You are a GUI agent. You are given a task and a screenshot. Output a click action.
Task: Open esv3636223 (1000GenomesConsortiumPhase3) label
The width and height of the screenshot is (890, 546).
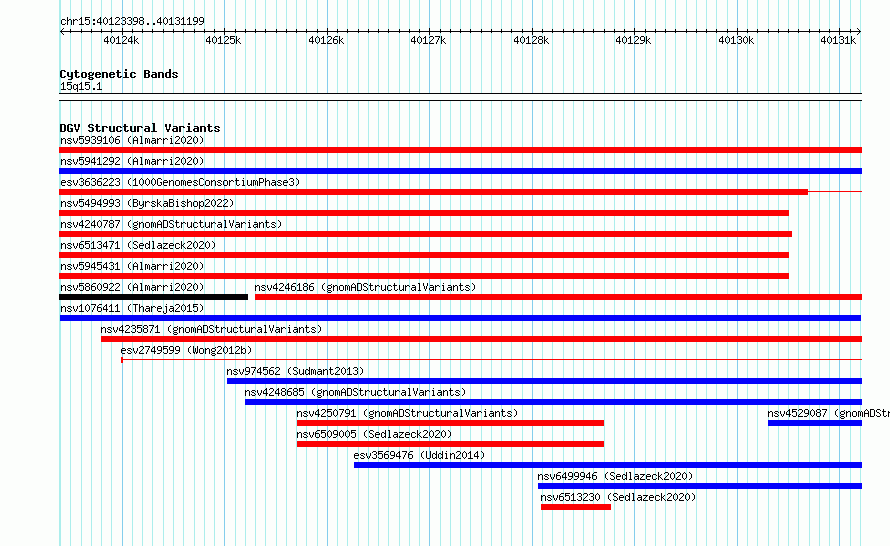pyautogui.click(x=180, y=182)
